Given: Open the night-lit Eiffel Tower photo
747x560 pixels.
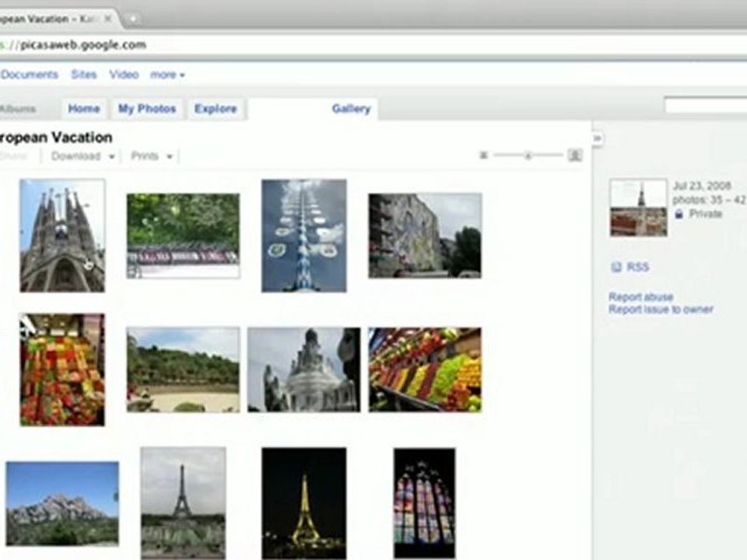Looking at the screenshot, I should 304,503.
